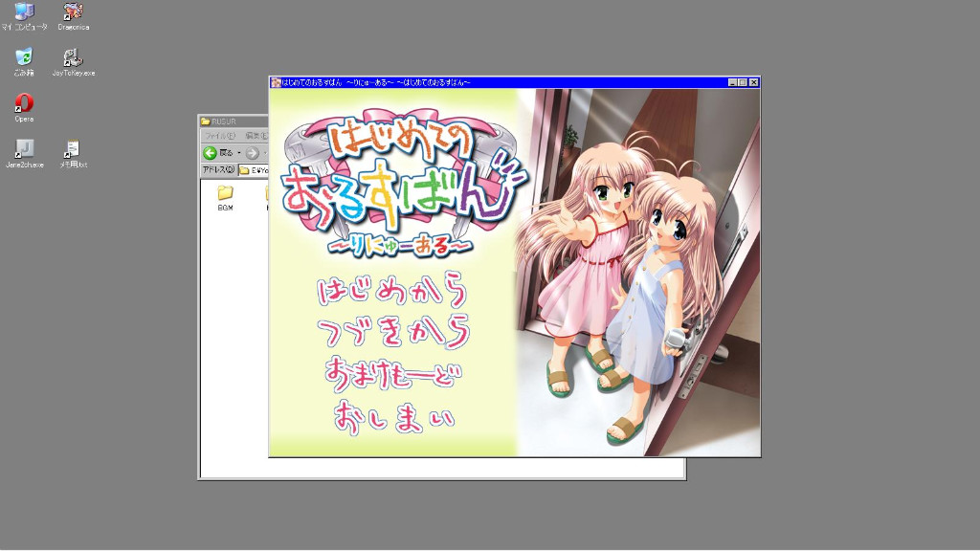
Task: Close the はじめてのおるすばん game window
Action: 754,82
